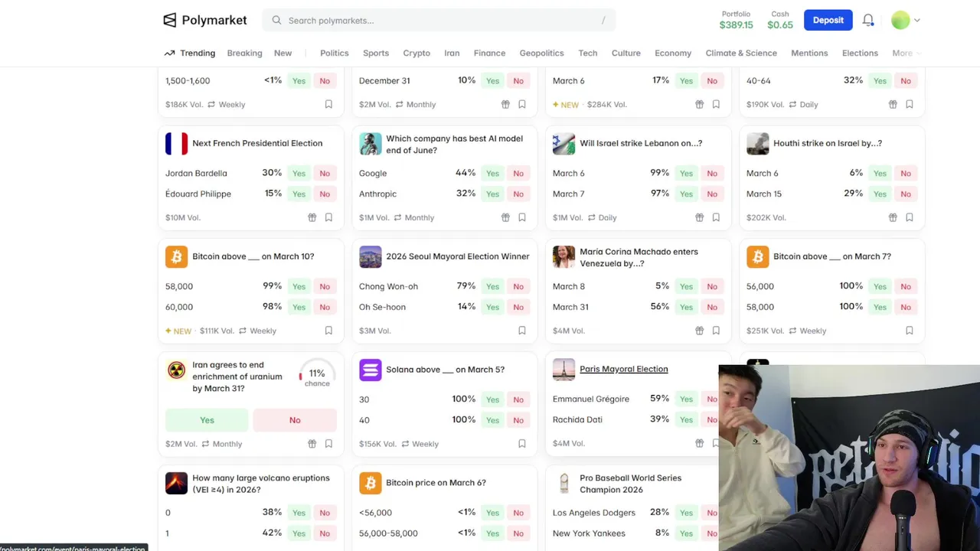Expand the More categories menu

click(x=906, y=53)
